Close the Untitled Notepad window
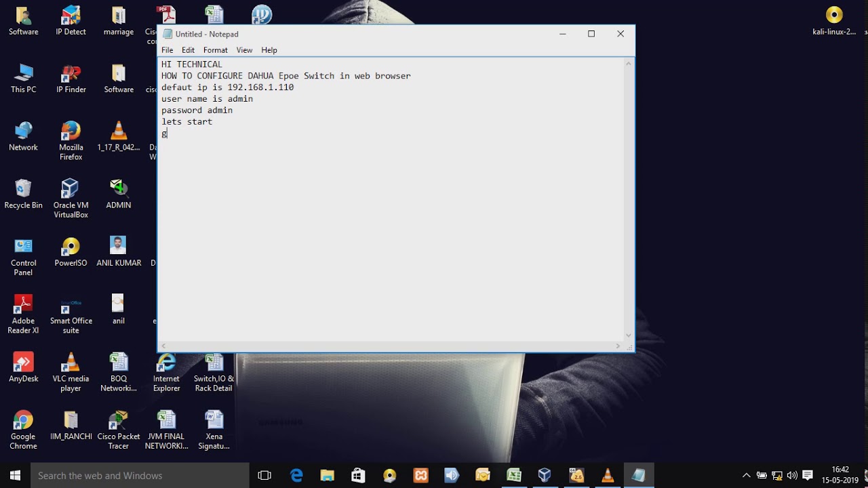 coord(620,34)
